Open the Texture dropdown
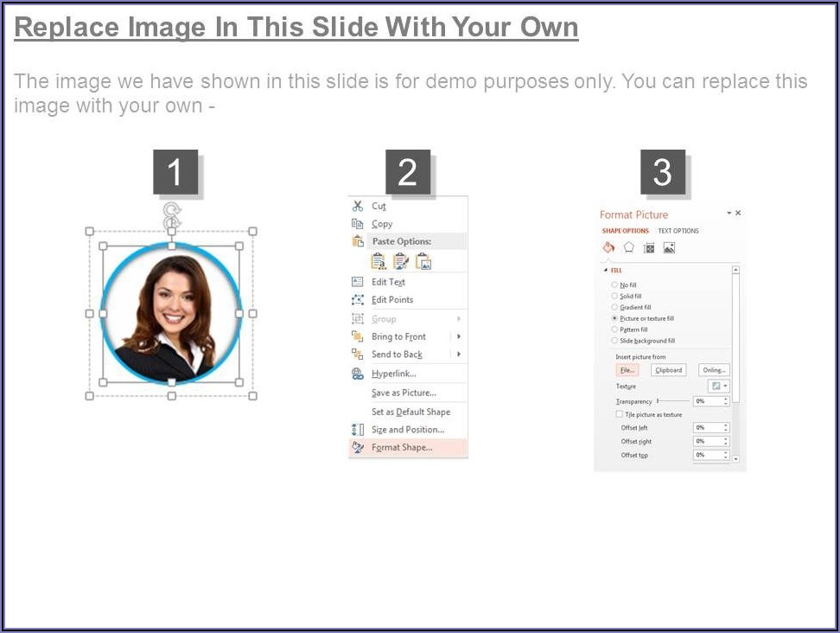The width and height of the screenshot is (840, 633). (x=718, y=386)
